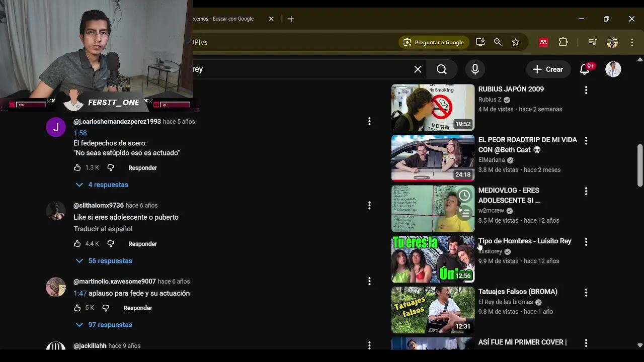Viewport: 644px width, 362px height.
Task: Bookmark this page with the star icon
Action: point(515,42)
